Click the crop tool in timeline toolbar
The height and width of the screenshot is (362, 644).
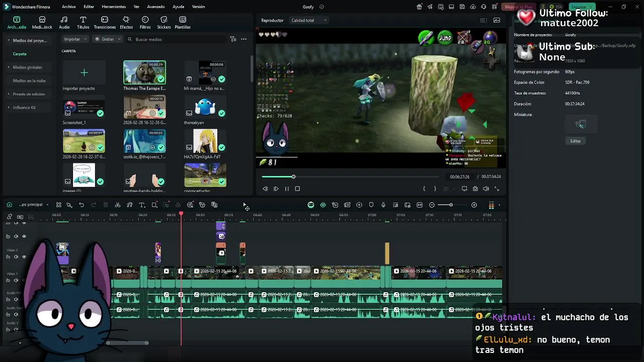point(154,205)
